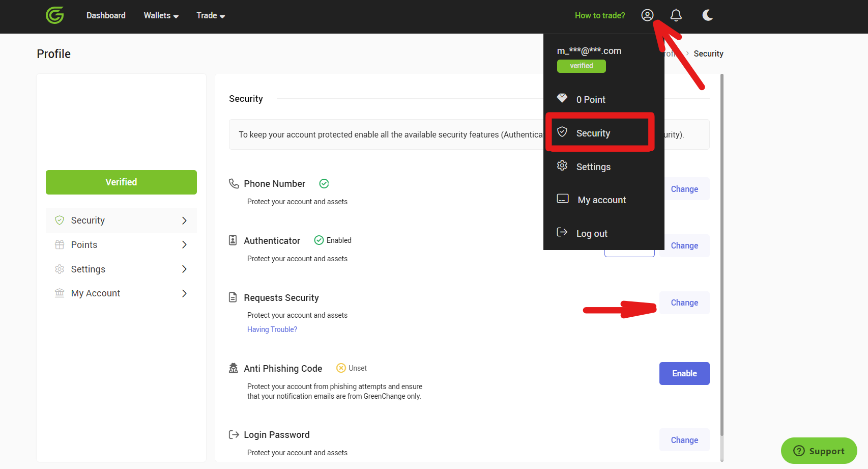Click the green Verified button

(x=121, y=182)
